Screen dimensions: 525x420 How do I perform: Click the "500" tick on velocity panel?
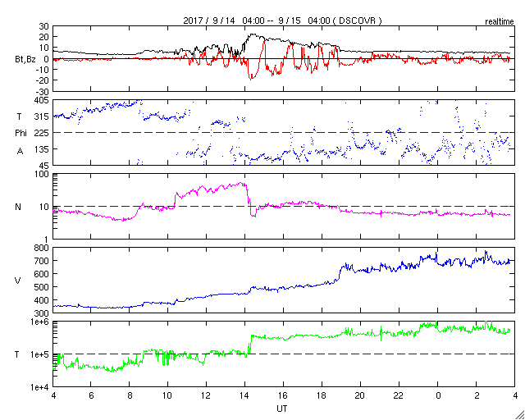click(42, 287)
